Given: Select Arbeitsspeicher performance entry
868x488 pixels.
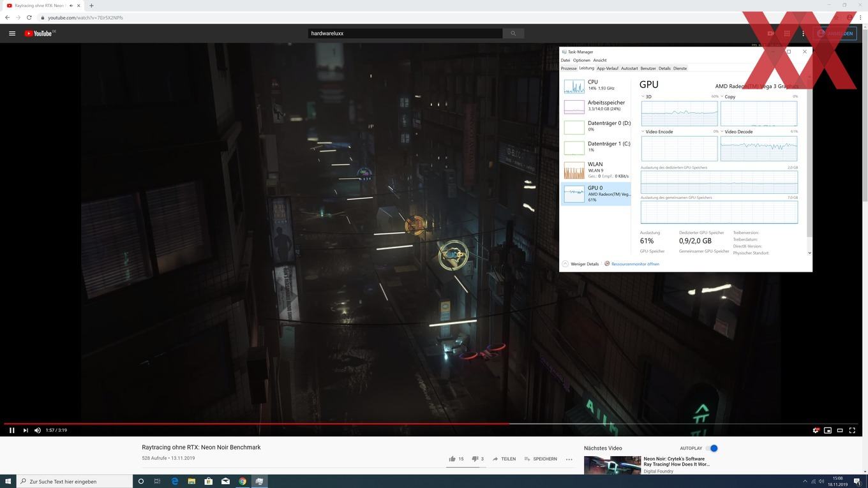Looking at the screenshot, I should tap(595, 106).
